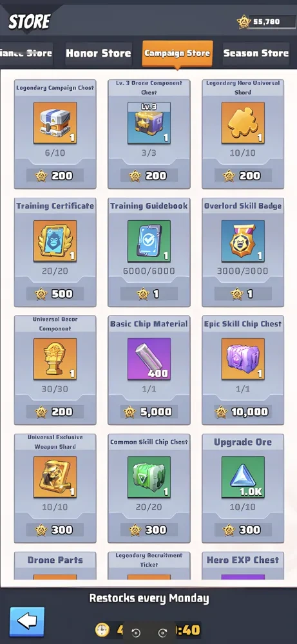This screenshot has width=297, height=644.
Task: Choose the Universal Exclusive Weapon Shard icon
Action: coord(55,477)
